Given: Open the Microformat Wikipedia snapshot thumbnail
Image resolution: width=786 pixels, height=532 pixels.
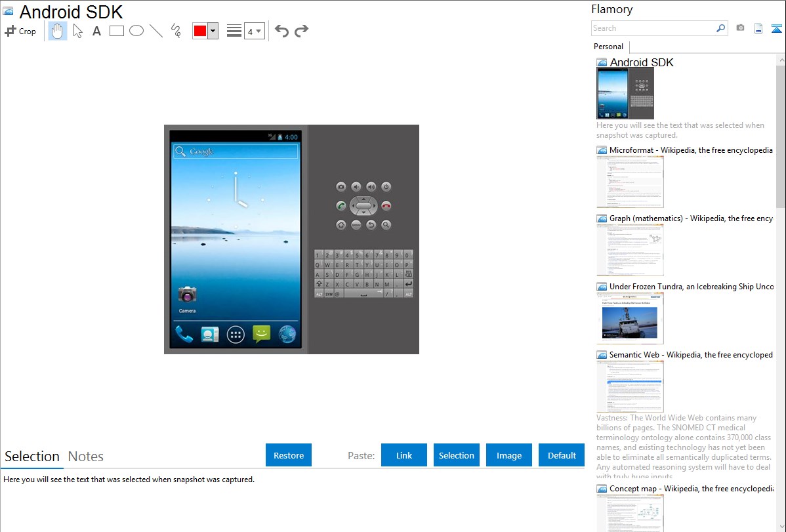Looking at the screenshot, I should pos(630,182).
